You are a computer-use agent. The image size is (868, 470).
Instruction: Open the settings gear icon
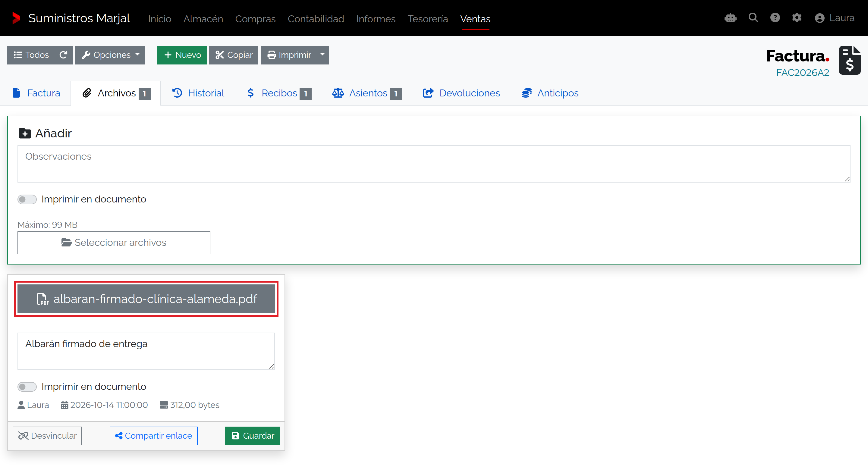click(x=797, y=17)
